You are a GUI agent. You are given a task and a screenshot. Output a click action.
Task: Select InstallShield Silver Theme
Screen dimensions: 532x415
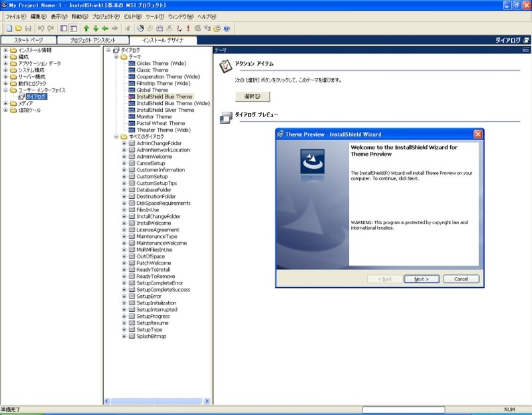pos(165,110)
